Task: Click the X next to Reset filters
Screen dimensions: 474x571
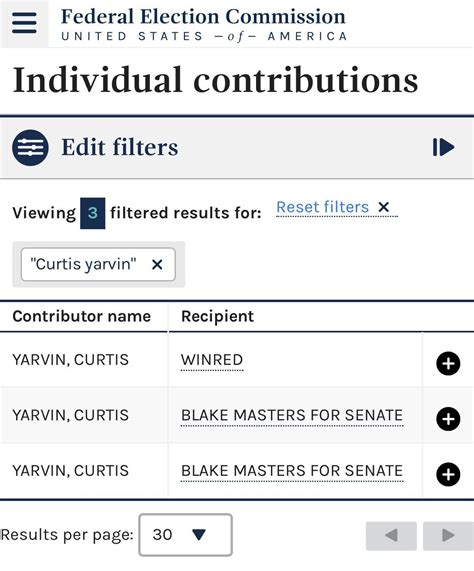Action: click(383, 207)
